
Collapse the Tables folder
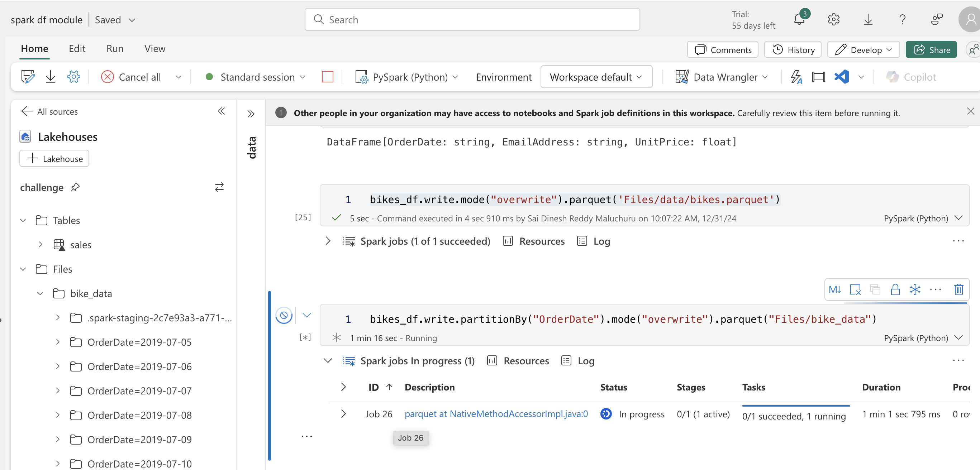23,221
